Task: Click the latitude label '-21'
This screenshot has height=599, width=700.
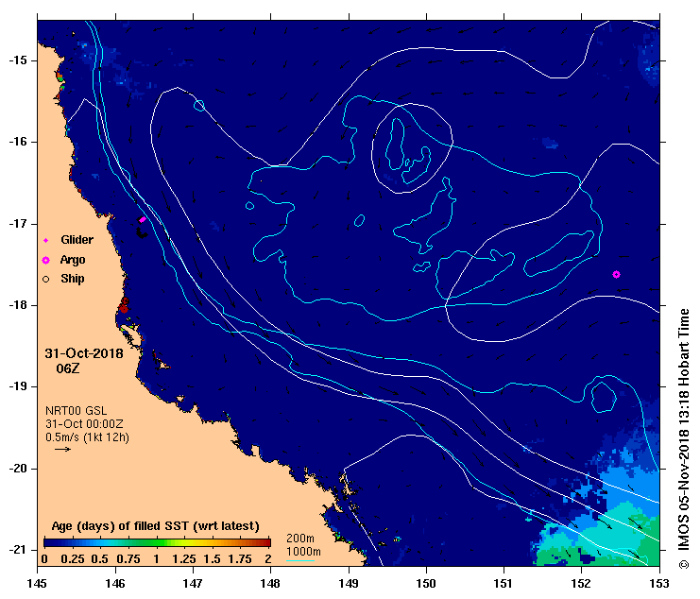Action: [18, 550]
